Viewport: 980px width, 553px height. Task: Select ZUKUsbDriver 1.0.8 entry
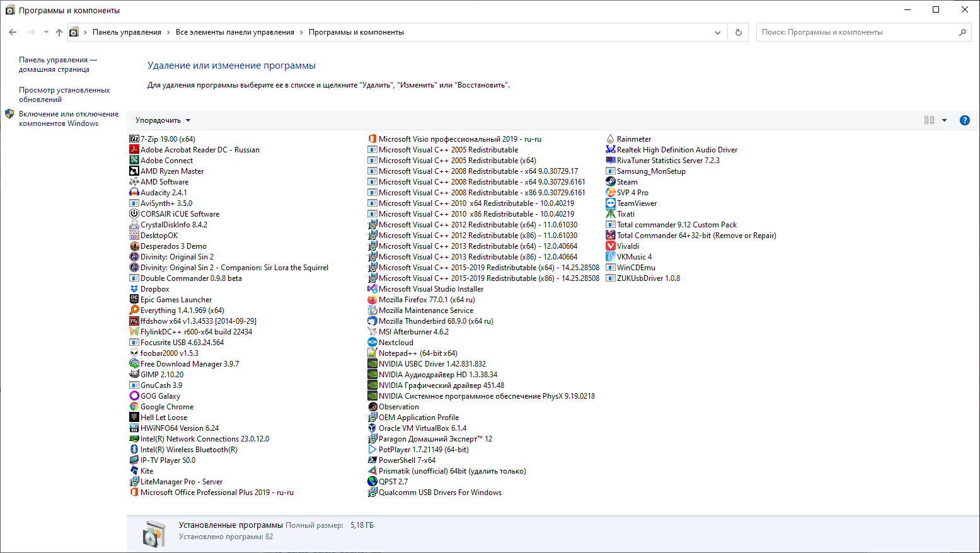click(x=643, y=278)
